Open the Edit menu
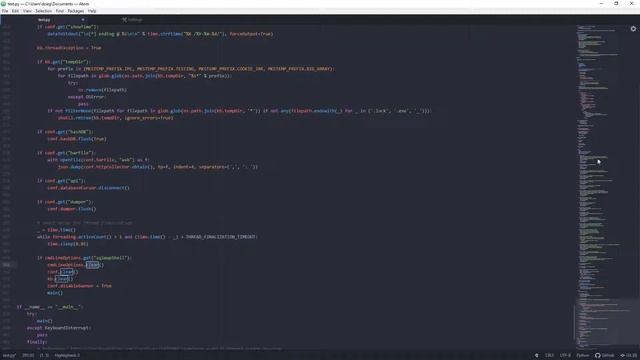 tap(16, 11)
